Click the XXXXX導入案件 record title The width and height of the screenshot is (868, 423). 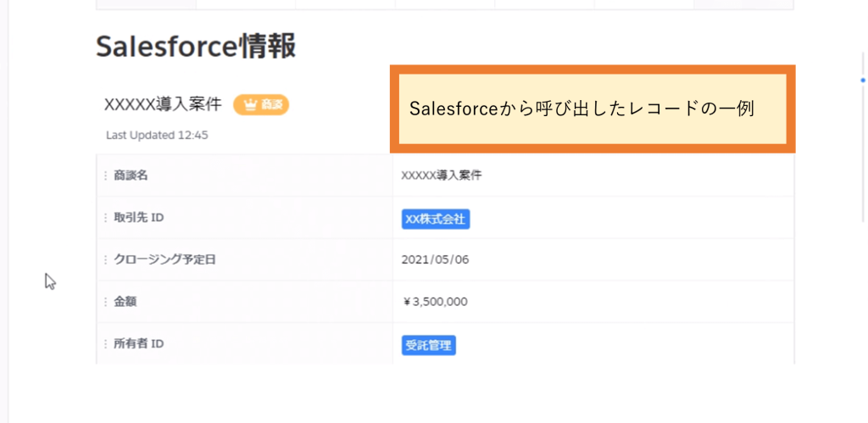tap(163, 104)
